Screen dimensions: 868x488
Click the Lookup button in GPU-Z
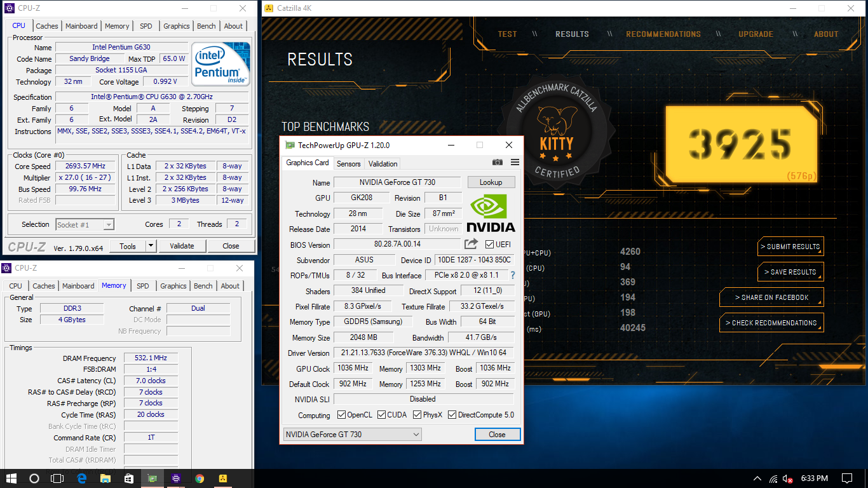[x=491, y=182]
